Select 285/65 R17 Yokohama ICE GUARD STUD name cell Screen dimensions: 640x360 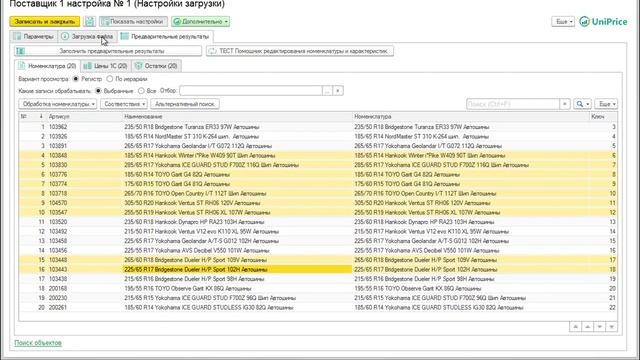click(x=237, y=165)
